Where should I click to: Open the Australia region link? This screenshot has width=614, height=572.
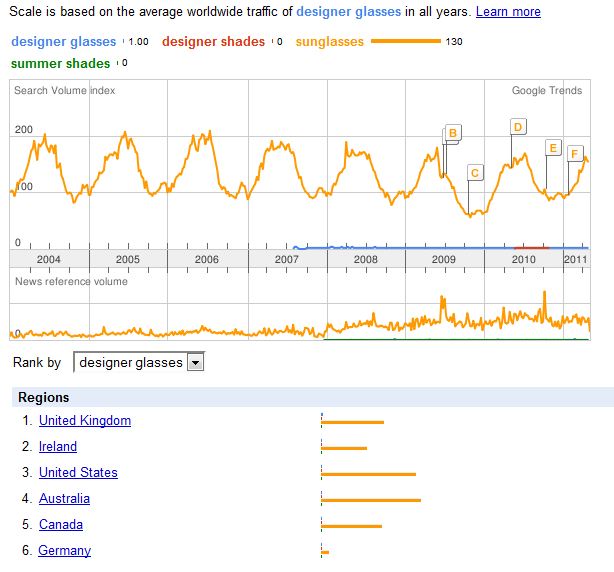click(64, 498)
